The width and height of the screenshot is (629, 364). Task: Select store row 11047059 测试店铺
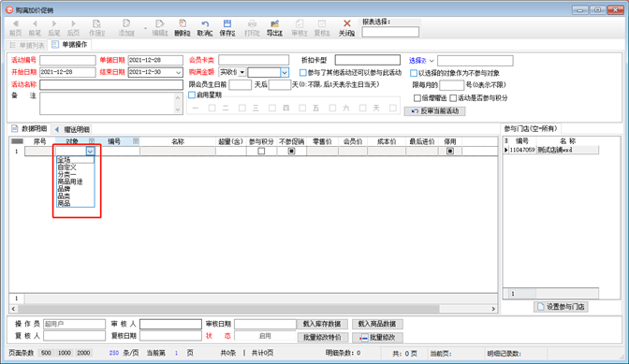tap(550, 150)
